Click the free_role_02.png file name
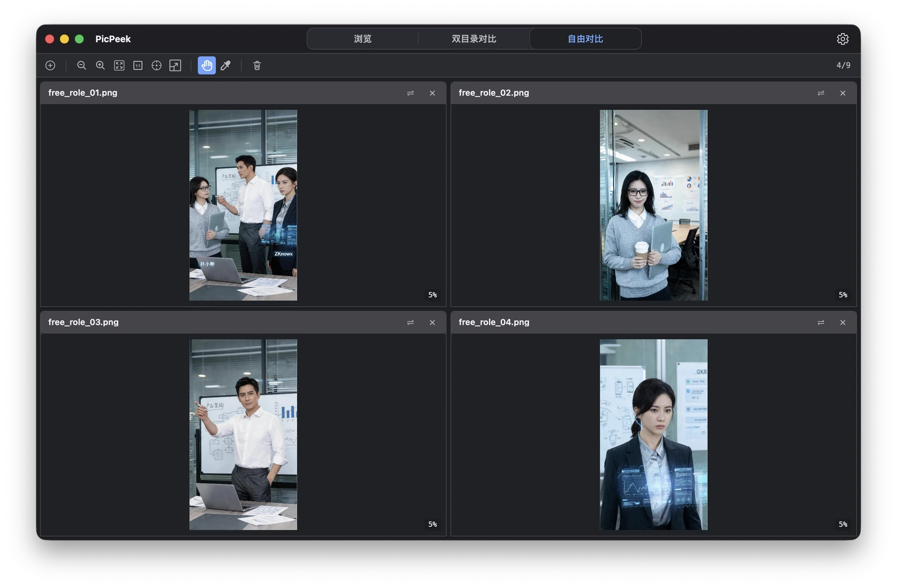The image size is (897, 588). [x=494, y=92]
